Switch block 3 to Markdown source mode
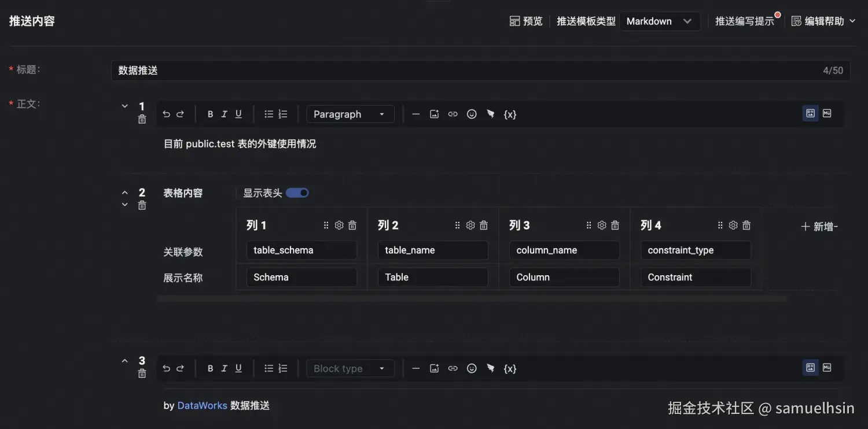This screenshot has width=868, height=429. point(827,368)
